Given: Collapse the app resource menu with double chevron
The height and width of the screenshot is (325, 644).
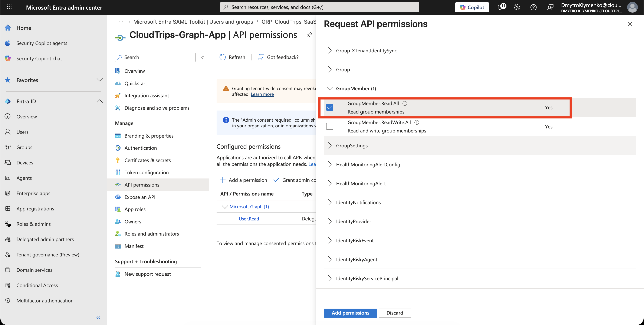Looking at the screenshot, I should [x=203, y=57].
